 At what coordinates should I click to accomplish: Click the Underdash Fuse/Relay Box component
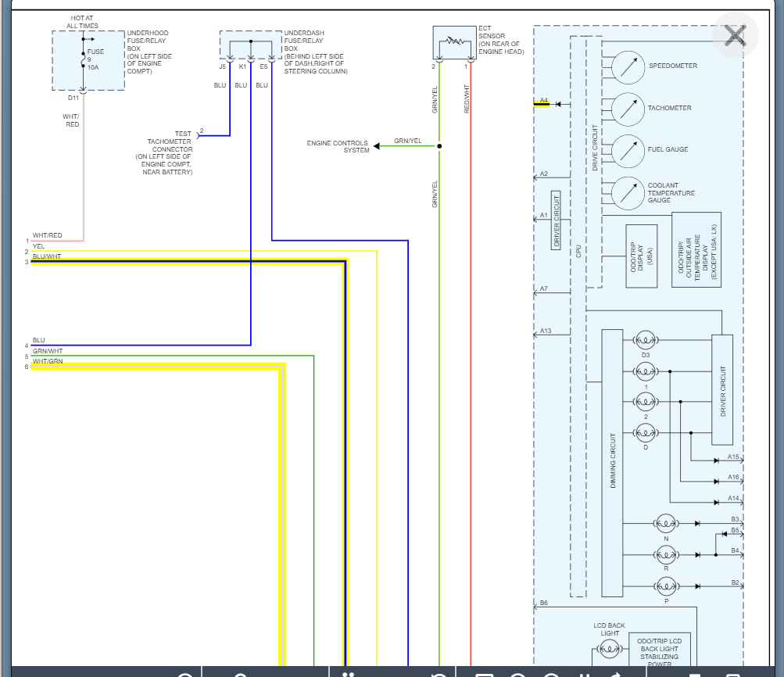tap(250, 45)
